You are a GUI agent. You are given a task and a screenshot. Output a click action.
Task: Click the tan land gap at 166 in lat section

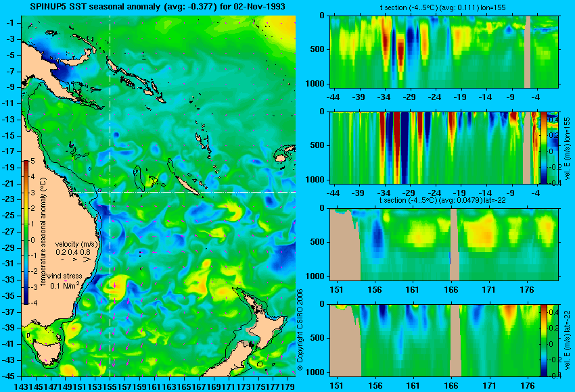pyautogui.click(x=455, y=245)
